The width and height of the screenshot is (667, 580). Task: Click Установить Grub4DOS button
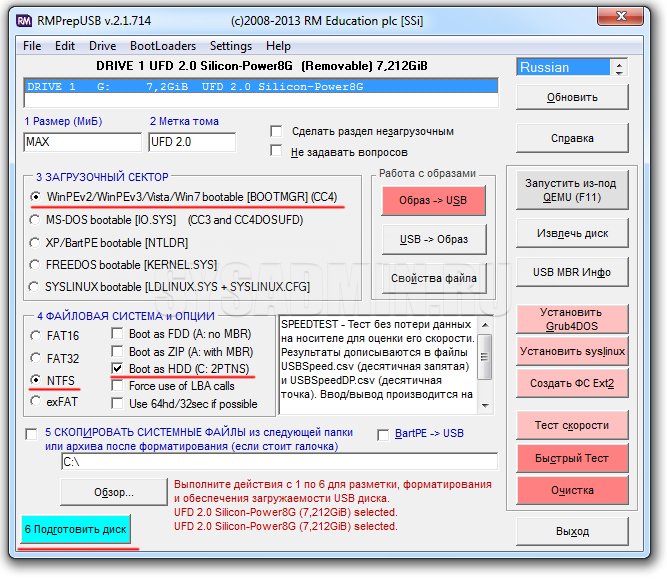(571, 320)
